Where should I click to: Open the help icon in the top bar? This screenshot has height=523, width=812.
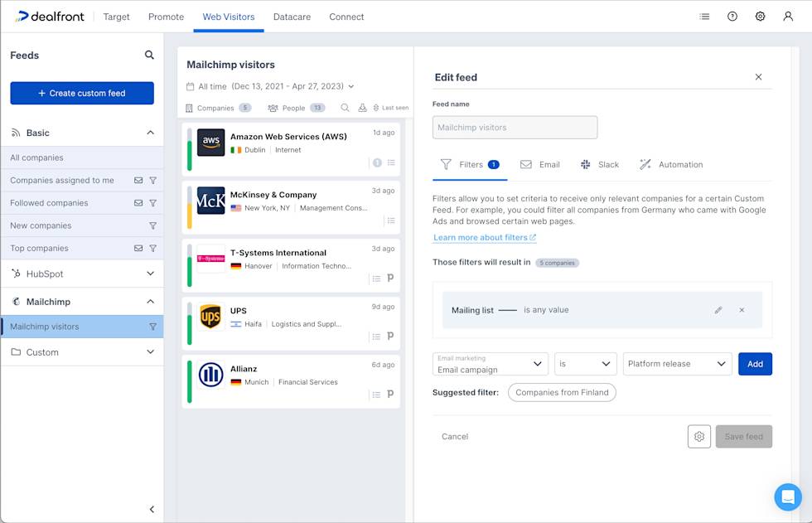[732, 16]
